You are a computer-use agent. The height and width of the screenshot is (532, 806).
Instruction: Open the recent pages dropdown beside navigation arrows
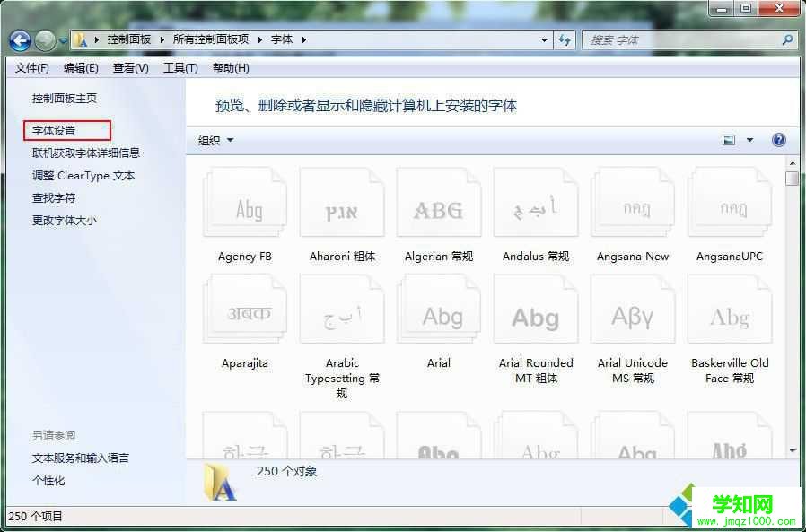click(61, 39)
